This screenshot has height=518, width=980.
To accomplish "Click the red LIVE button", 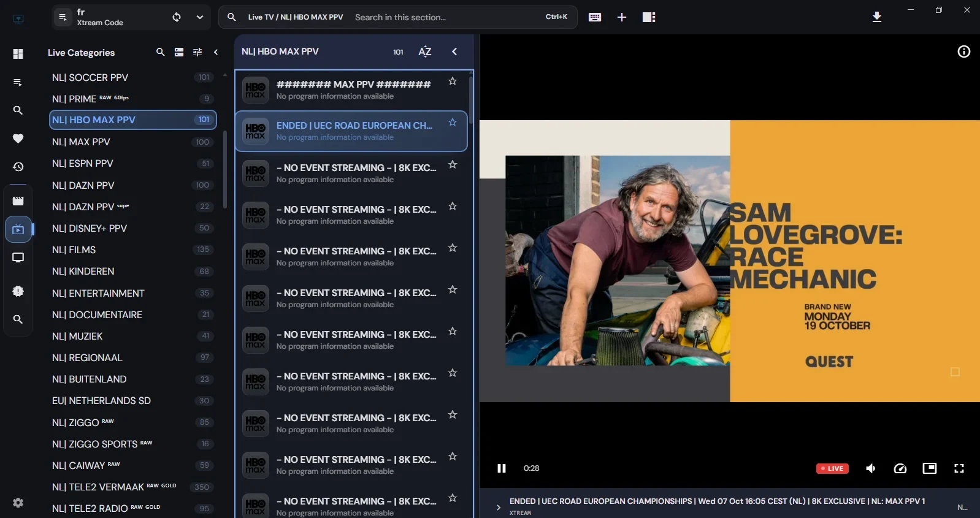I will tap(832, 468).
